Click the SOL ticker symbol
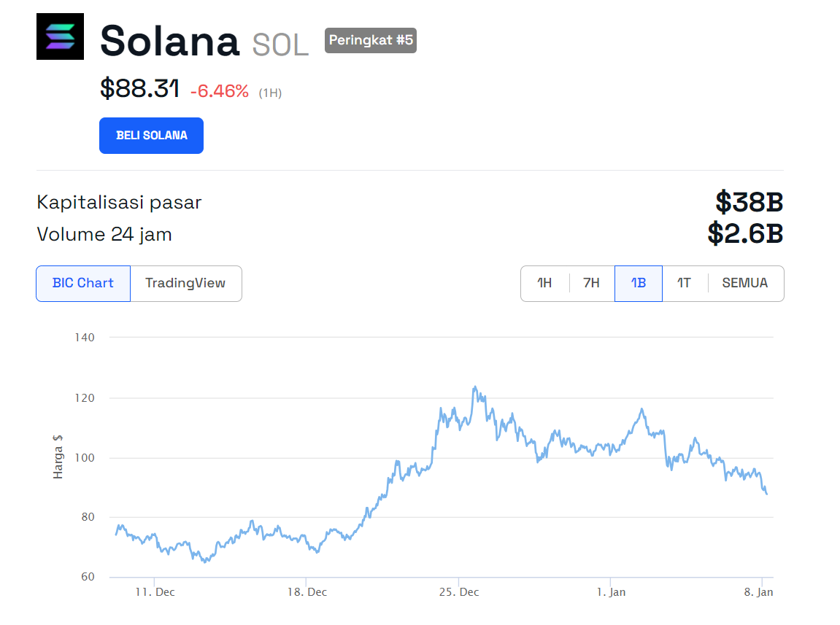The image size is (840, 625). 280,44
